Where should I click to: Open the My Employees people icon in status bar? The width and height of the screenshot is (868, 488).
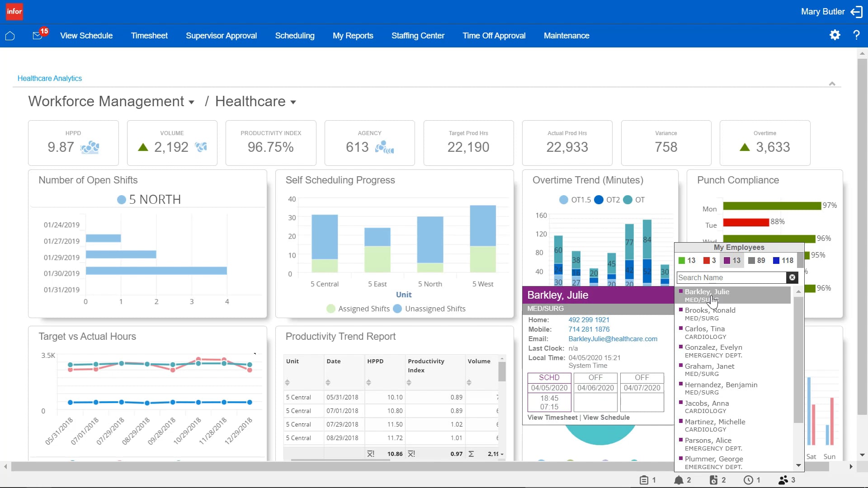(x=783, y=480)
